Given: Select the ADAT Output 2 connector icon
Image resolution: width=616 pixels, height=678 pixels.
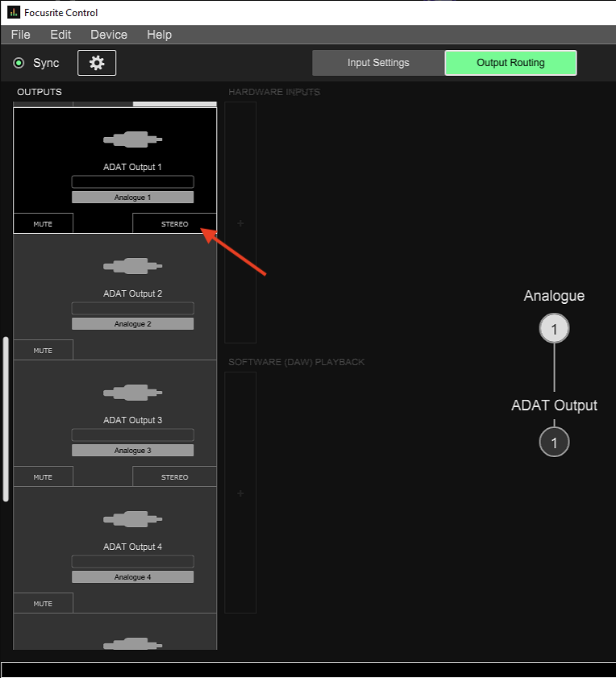Looking at the screenshot, I should tap(132, 266).
